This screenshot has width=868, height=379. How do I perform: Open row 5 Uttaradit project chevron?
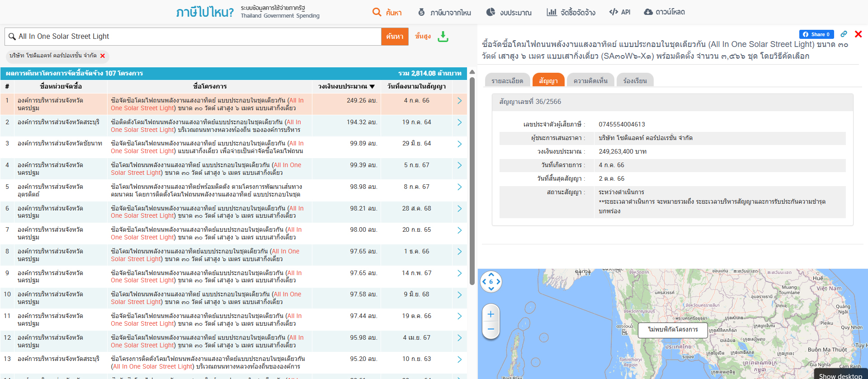[459, 187]
